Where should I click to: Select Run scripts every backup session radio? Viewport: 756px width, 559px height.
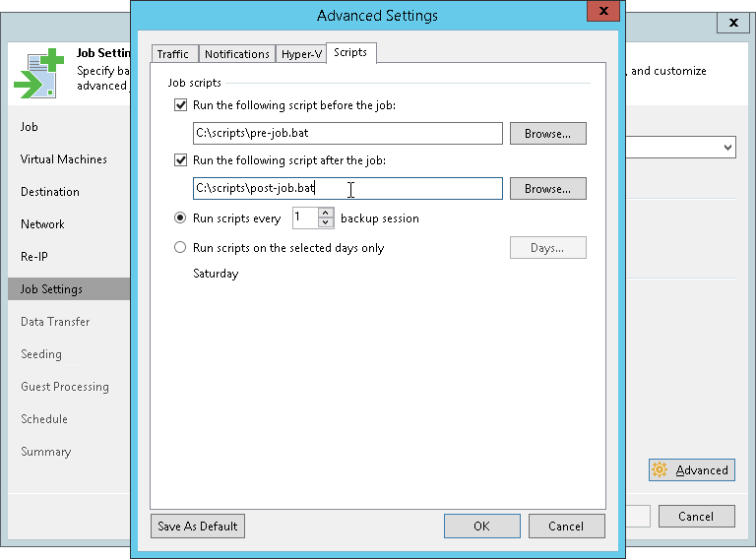pos(180,218)
